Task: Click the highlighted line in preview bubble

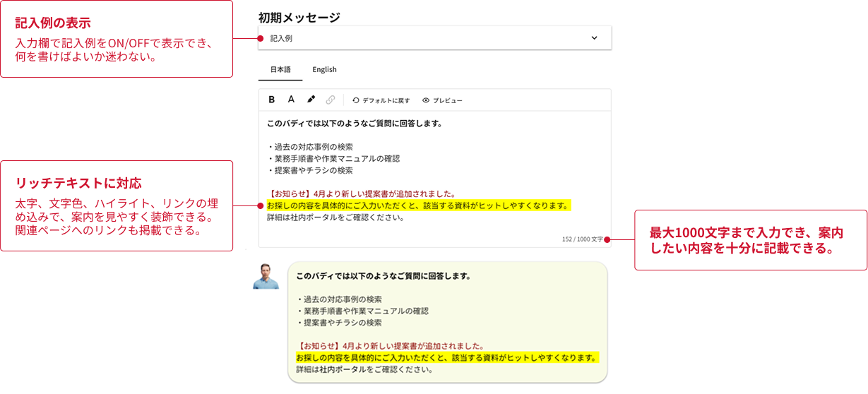Action: (x=447, y=357)
